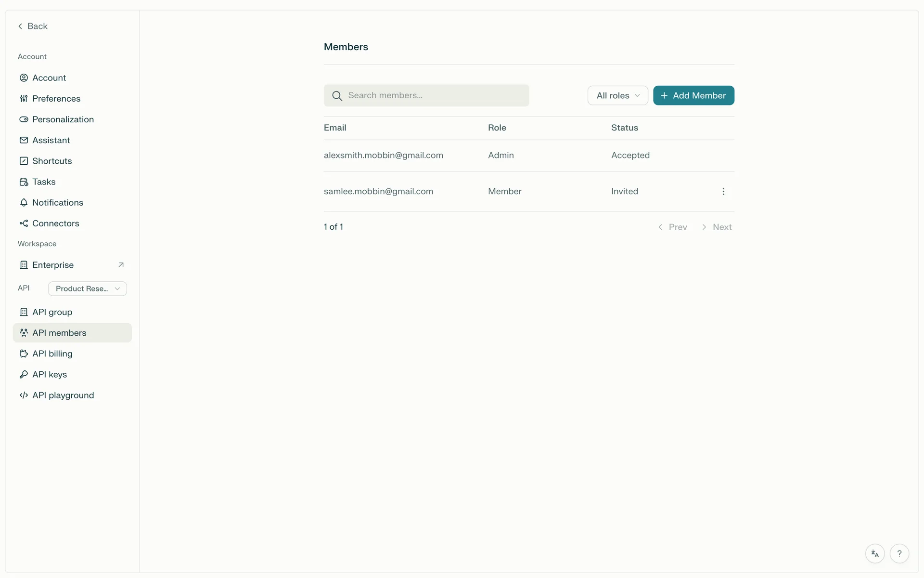Image resolution: width=924 pixels, height=578 pixels.
Task: Click the three-dot menu for samlee.mobbin@gmail.com
Action: click(x=723, y=191)
